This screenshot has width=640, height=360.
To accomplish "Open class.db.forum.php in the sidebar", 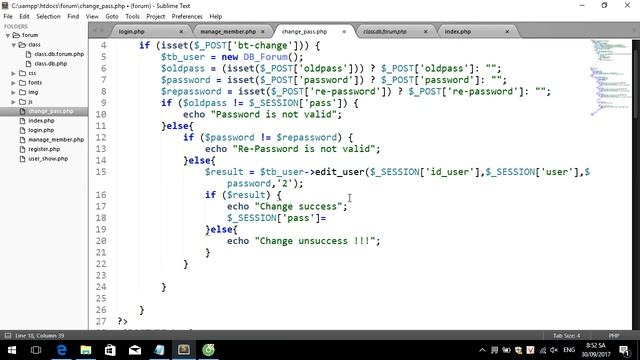I will (x=59, y=54).
